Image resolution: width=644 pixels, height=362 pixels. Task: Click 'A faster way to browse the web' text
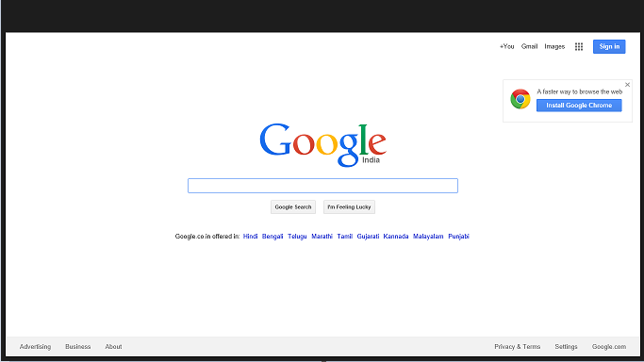[x=580, y=92]
